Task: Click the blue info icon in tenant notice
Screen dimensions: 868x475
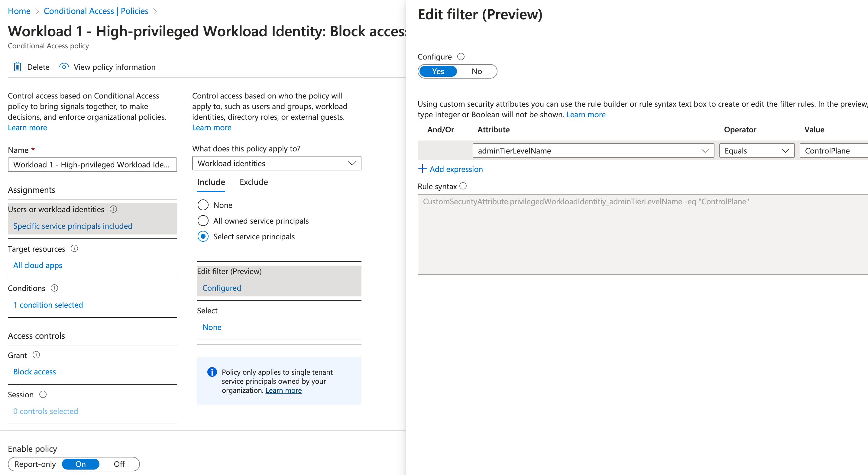Action: (x=212, y=372)
